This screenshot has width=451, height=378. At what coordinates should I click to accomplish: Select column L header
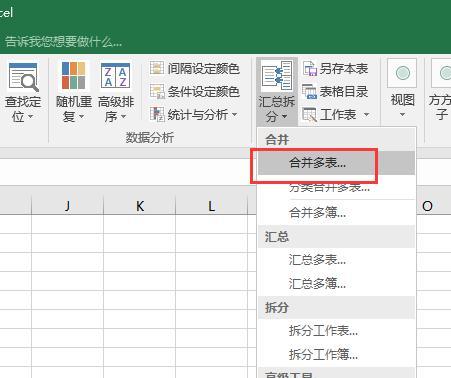coord(211,206)
